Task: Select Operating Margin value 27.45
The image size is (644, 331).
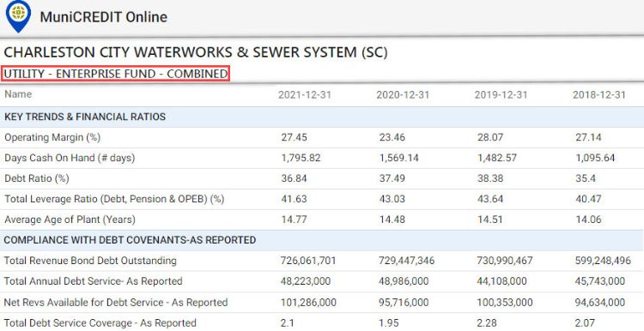Action: pos(294,137)
